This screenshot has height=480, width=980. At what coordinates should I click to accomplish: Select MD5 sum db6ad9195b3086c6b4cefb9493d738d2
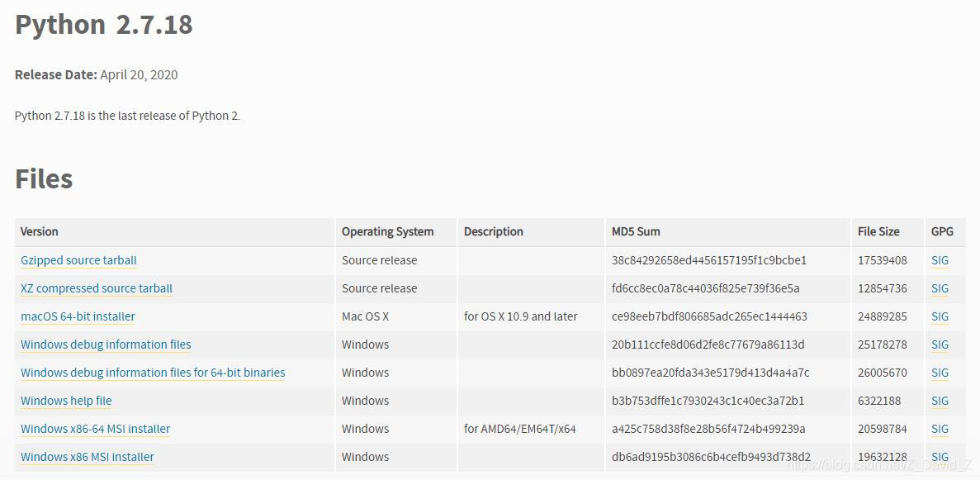tap(711, 458)
